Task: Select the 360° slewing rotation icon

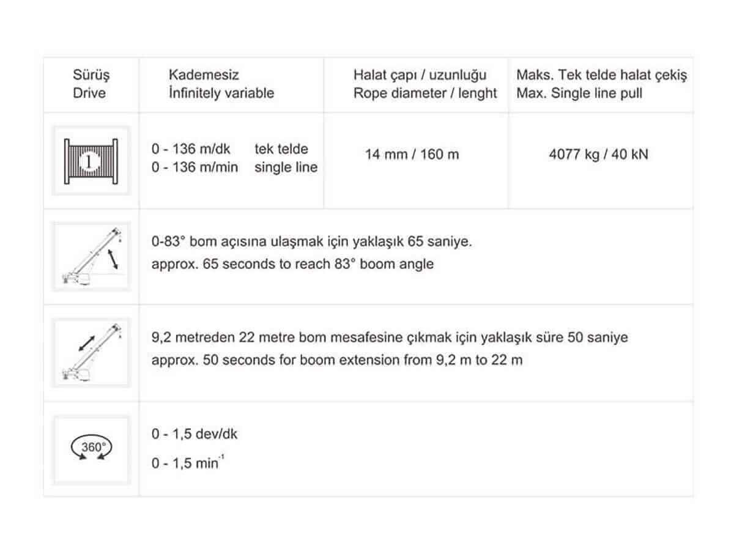Action: [x=91, y=449]
